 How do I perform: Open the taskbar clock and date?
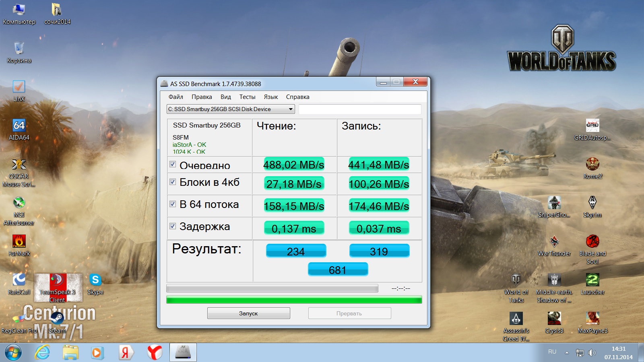(618, 353)
